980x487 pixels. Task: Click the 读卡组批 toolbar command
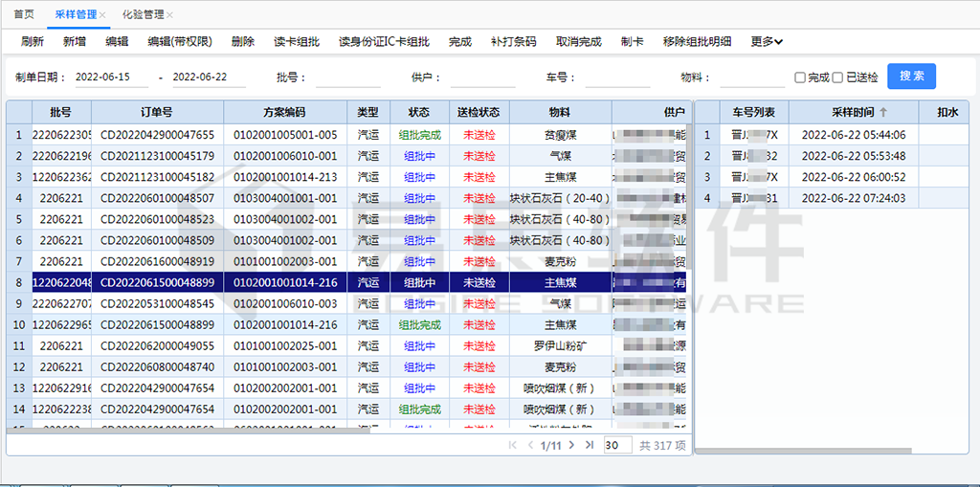[296, 42]
